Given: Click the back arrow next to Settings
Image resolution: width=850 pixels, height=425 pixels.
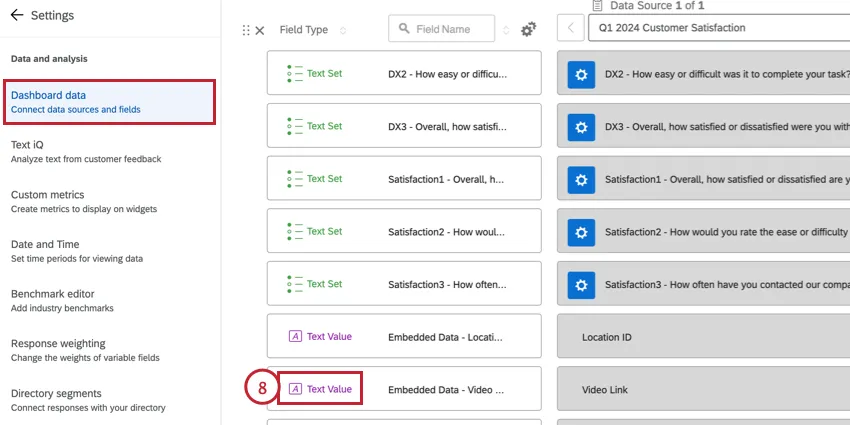Looking at the screenshot, I should tap(16, 16).
